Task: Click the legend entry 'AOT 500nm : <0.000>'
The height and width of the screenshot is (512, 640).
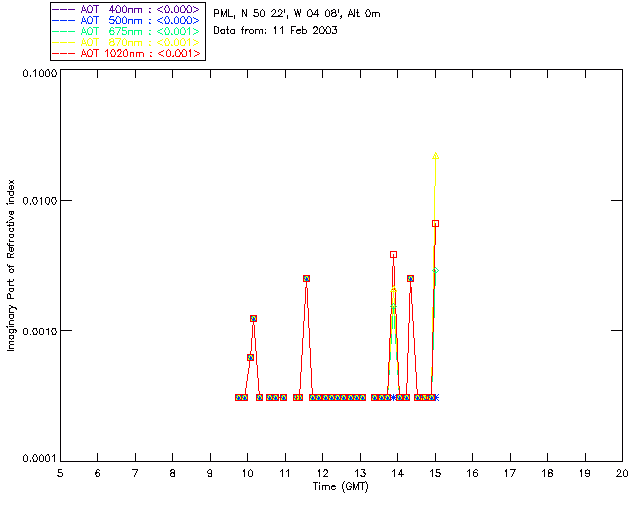Action: (128, 20)
